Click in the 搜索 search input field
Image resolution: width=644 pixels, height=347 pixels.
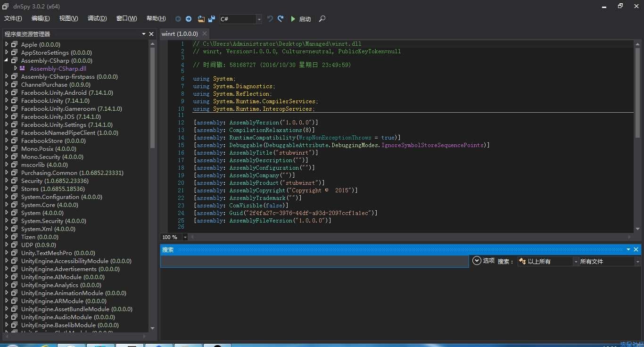click(x=314, y=261)
